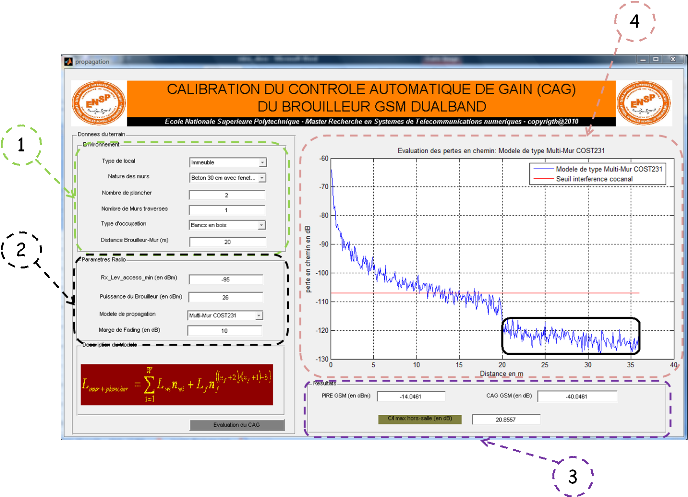Click the 'Nombre de plancher' label
Screen dimensions: 688x497
127,193
